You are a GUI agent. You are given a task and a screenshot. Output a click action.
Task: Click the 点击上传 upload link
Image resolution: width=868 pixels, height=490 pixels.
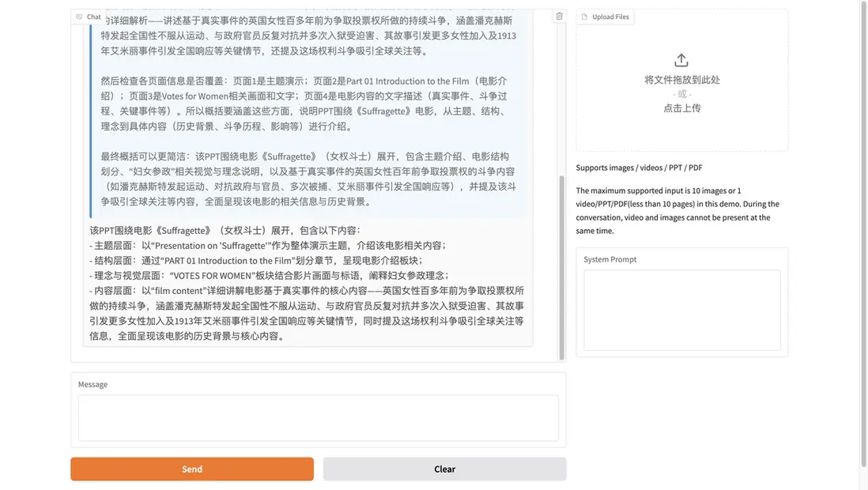[682, 108]
